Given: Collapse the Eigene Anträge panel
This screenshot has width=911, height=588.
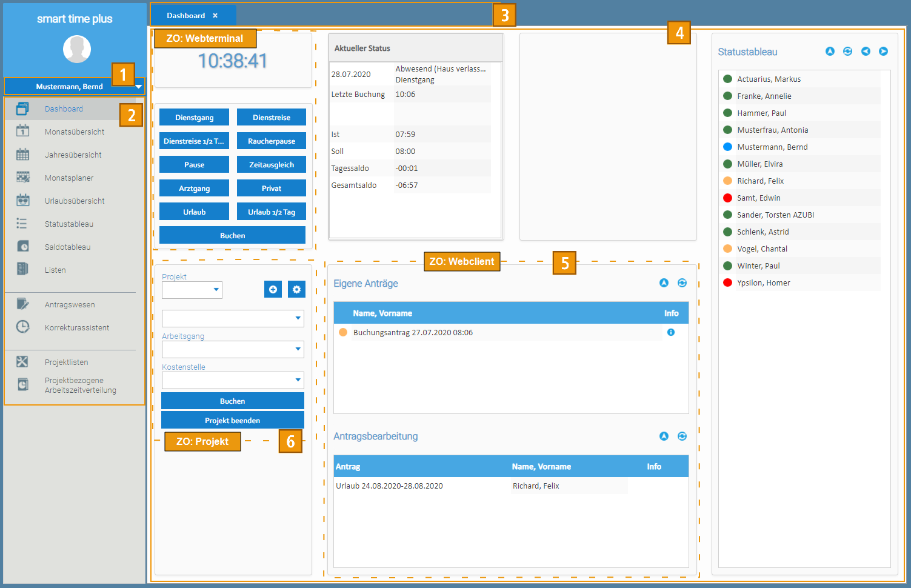Looking at the screenshot, I should 664,283.
